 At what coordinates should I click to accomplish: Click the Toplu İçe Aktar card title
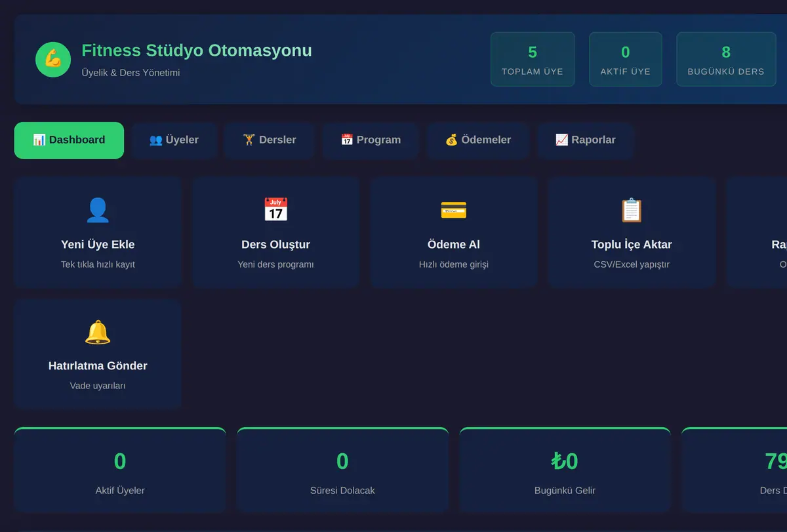pos(632,245)
